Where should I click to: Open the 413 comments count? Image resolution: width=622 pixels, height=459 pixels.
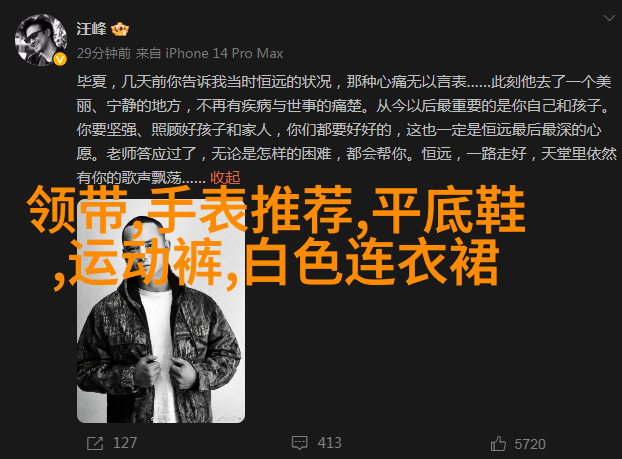[x=329, y=443]
